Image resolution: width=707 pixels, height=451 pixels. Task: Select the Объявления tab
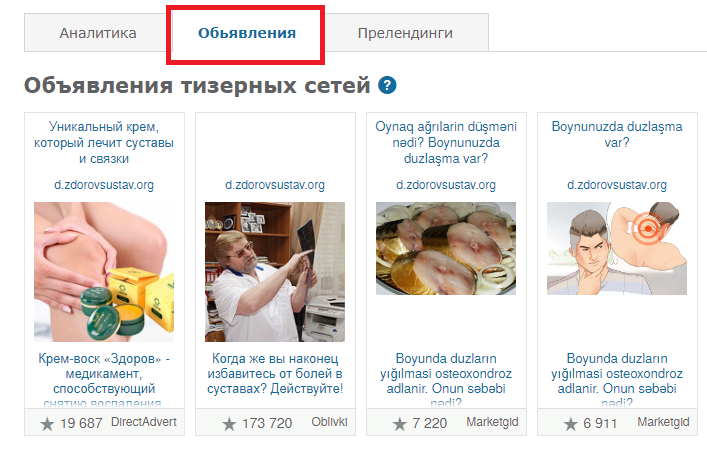[247, 33]
